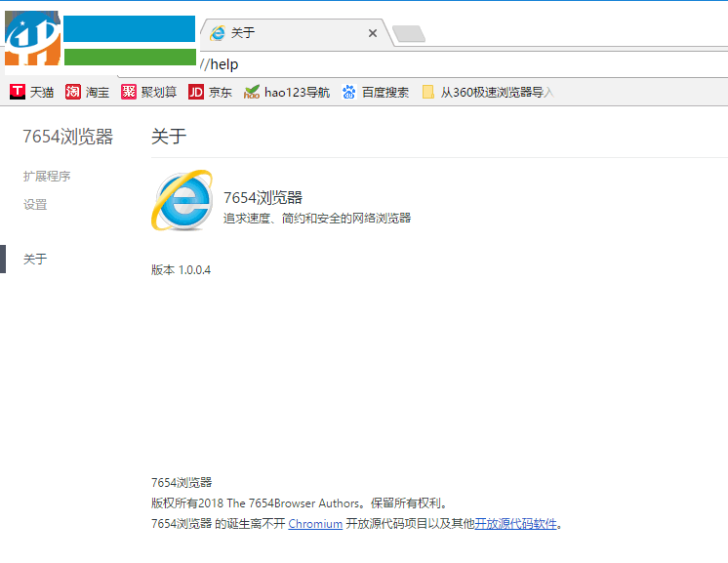Open the 百度搜索 bookmark label
Screen dimensions: 728x563
pyautogui.click(x=385, y=93)
